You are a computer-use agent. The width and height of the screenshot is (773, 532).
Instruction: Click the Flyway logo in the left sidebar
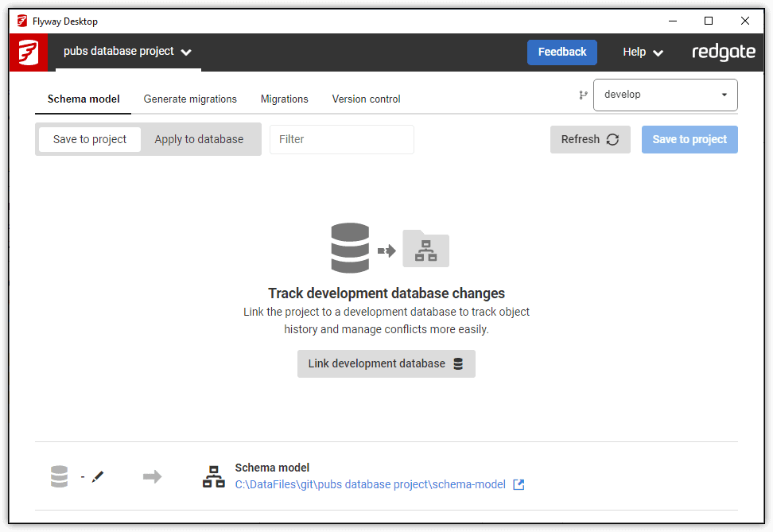28,52
